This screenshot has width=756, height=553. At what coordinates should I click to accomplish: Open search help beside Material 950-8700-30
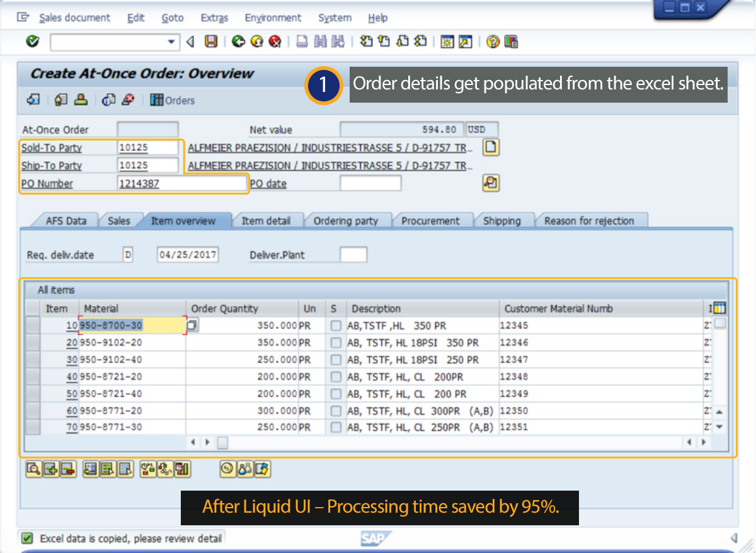point(192,326)
